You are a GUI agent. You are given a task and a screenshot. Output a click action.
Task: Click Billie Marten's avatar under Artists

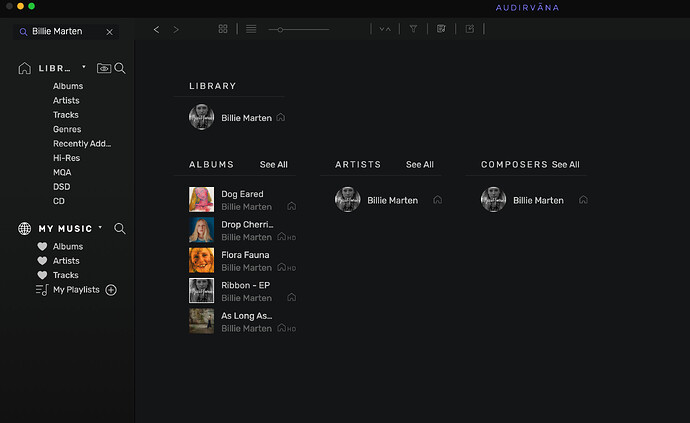348,199
